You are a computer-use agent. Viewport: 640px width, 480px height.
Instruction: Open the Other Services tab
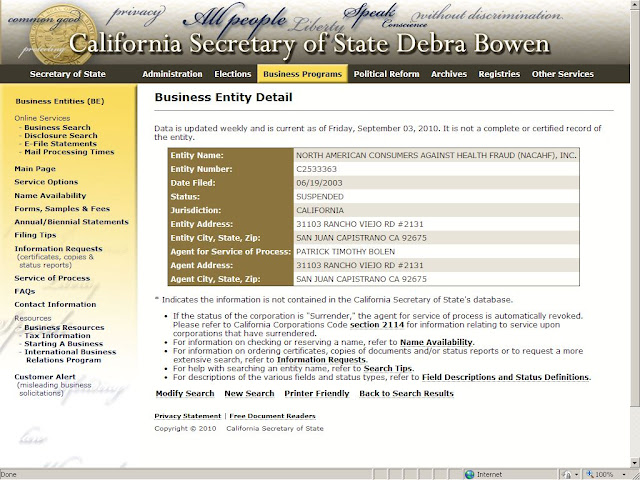tap(562, 74)
